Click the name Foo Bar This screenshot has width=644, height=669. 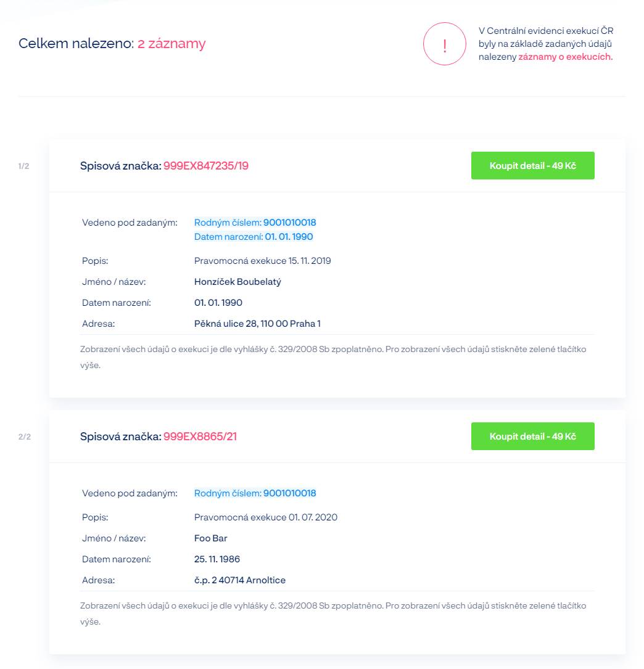(211, 538)
